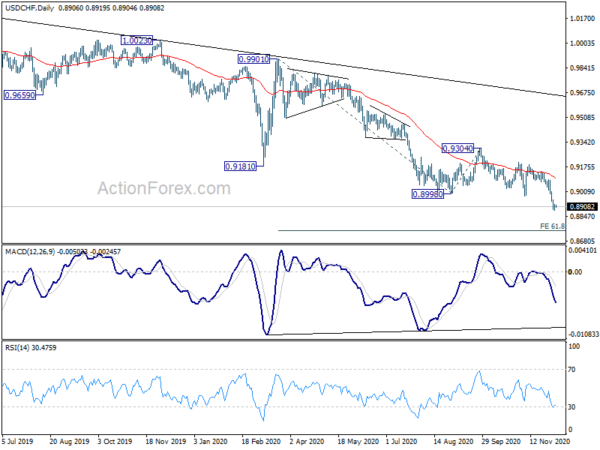Click the 2 Apr 2020 date label
The width and height of the screenshot is (600, 450).
point(307,442)
